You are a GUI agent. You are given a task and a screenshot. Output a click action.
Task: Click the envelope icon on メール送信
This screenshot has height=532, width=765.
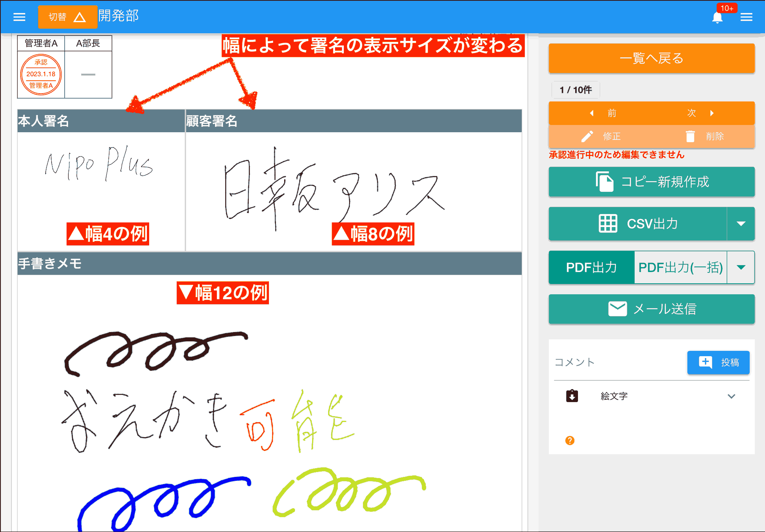point(617,309)
